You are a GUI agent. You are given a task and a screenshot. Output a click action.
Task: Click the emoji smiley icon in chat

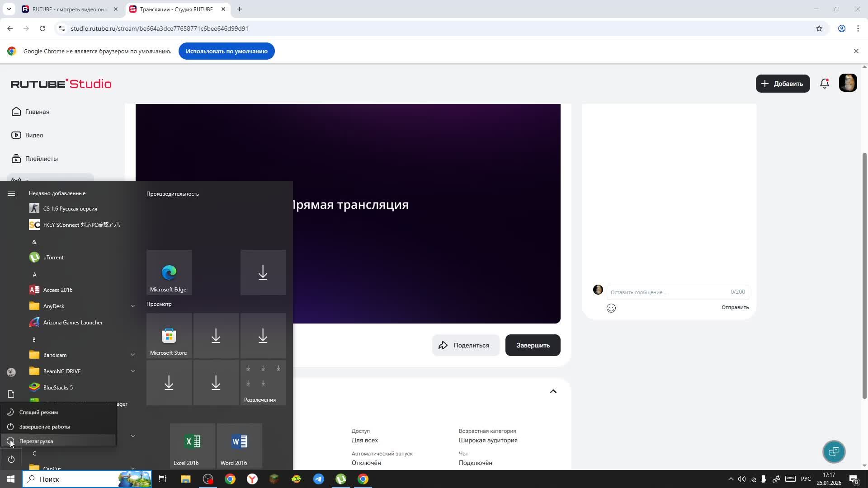pos(611,308)
